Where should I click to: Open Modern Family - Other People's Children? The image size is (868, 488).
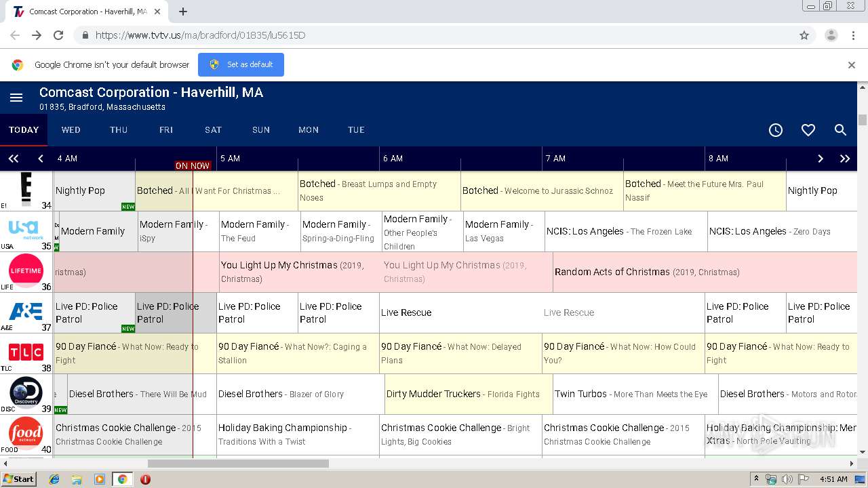point(422,231)
